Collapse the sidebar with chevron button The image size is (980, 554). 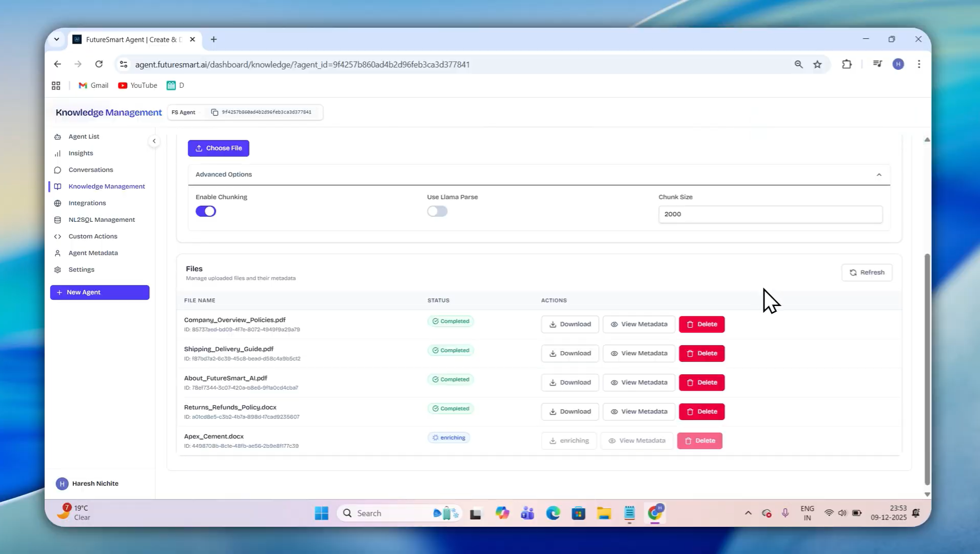click(154, 141)
